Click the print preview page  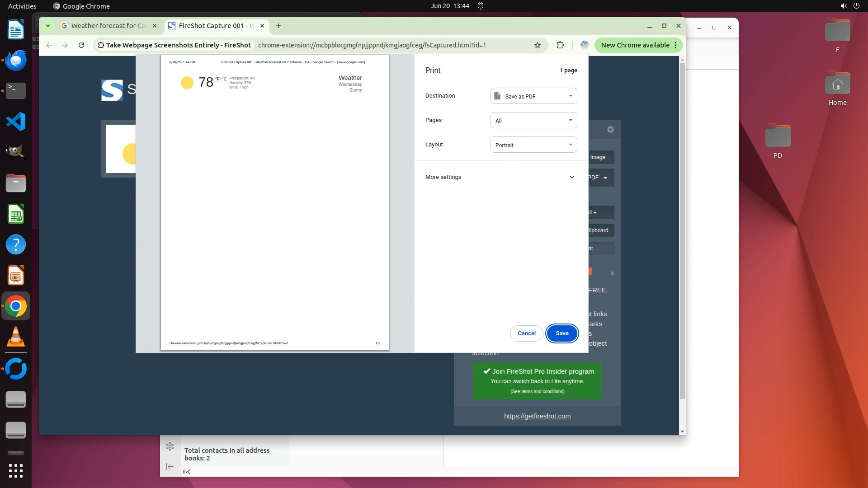(274, 203)
